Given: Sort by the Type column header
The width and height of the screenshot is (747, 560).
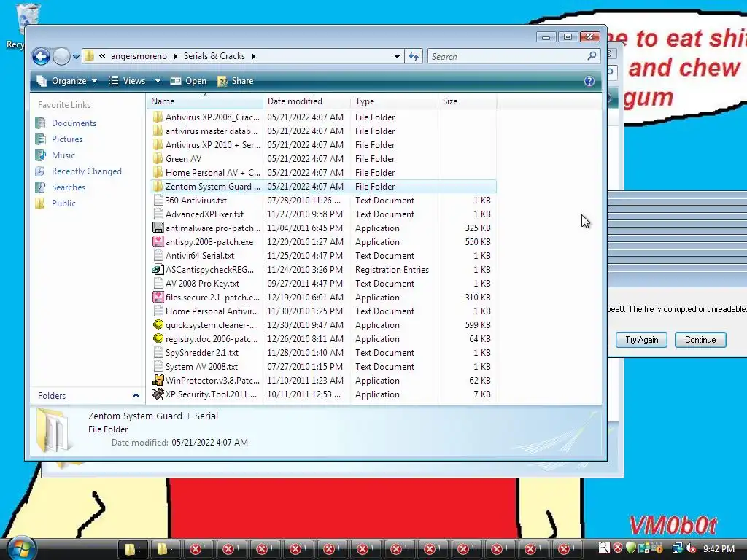Looking at the screenshot, I should [x=394, y=101].
